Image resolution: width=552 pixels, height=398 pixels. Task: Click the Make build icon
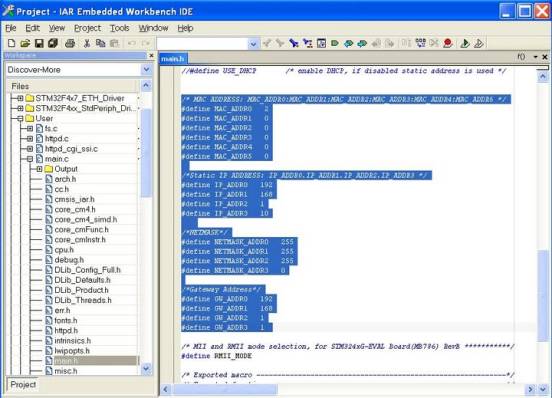tap(420, 43)
